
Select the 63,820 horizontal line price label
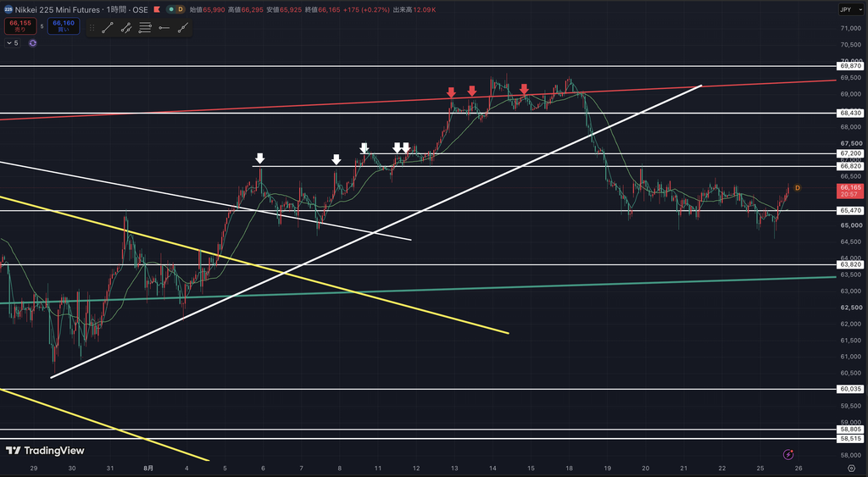tap(851, 264)
